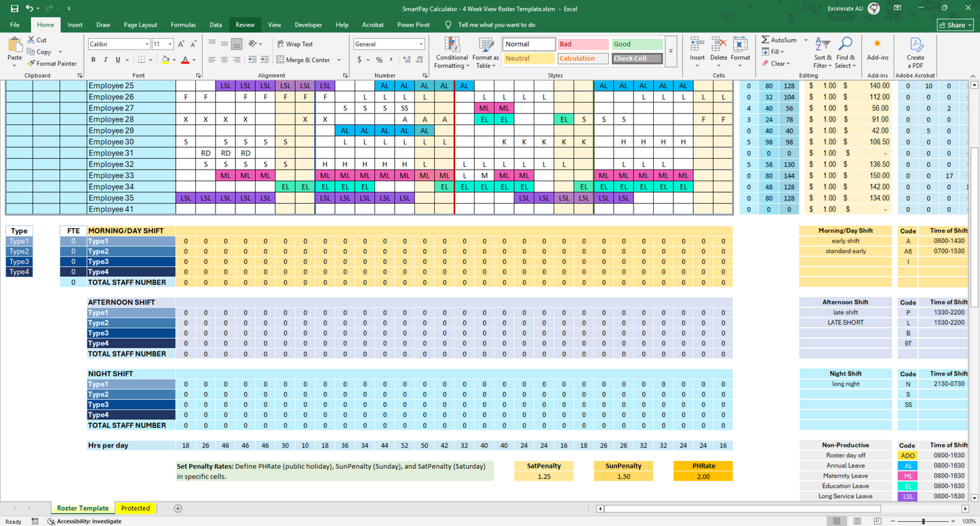Open Conditional Formatting menu
The height and width of the screenshot is (526, 980).
452,53
